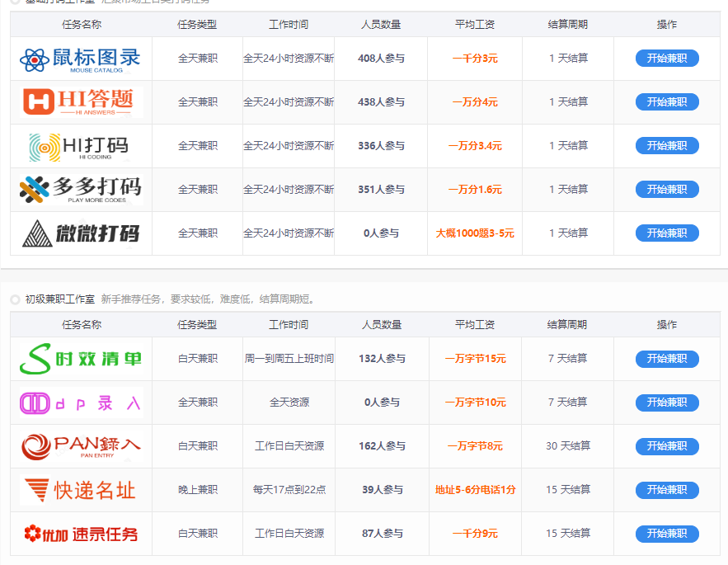The image size is (728, 565).
Task: Click the 多多打码 logo
Action: 81,190
